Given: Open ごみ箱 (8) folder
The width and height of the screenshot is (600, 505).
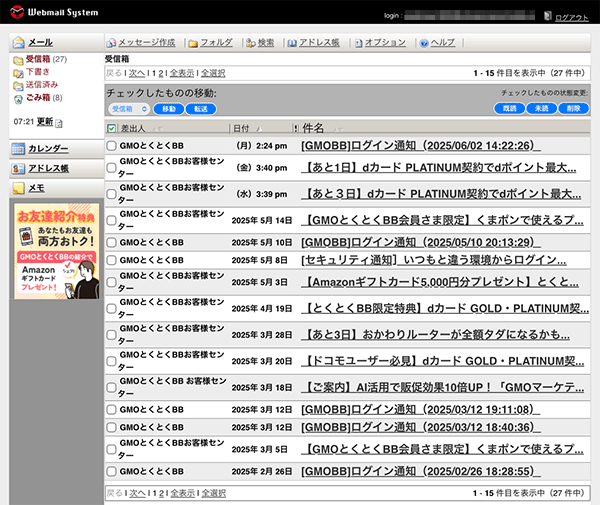Looking at the screenshot, I should pyautogui.click(x=44, y=98).
